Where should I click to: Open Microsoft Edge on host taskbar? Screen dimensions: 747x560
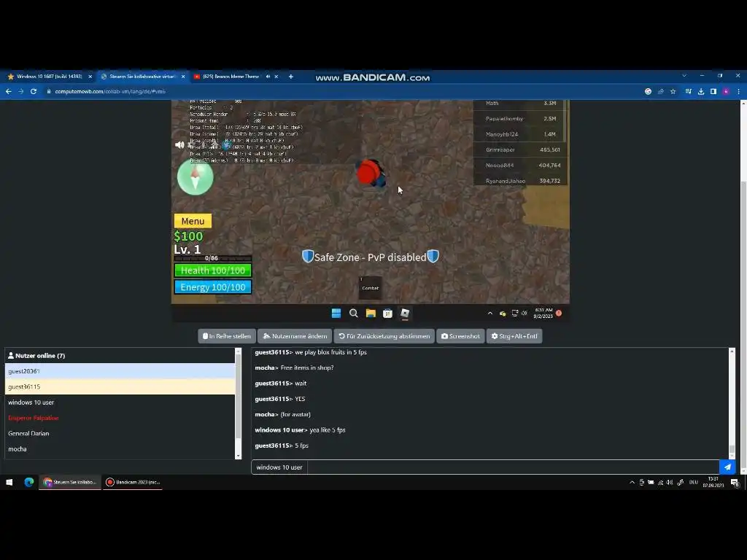point(29,483)
